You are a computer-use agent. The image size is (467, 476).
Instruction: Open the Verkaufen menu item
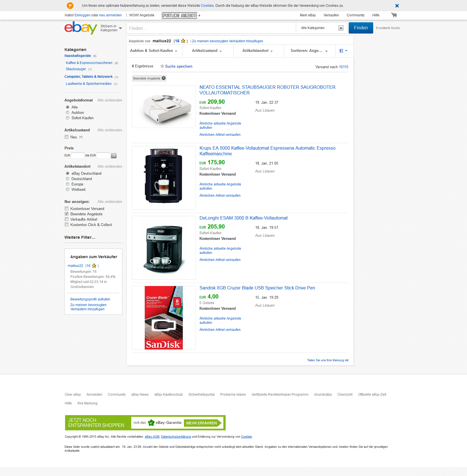(x=331, y=15)
